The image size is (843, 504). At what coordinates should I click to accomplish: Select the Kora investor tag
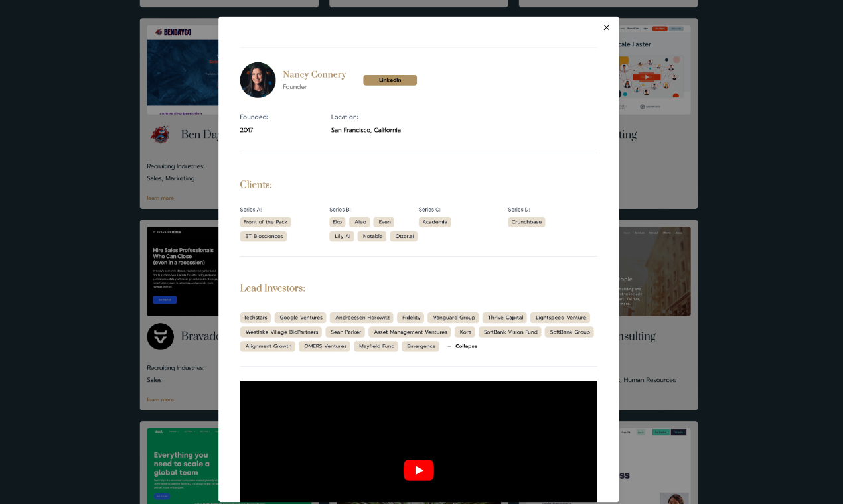pyautogui.click(x=465, y=332)
